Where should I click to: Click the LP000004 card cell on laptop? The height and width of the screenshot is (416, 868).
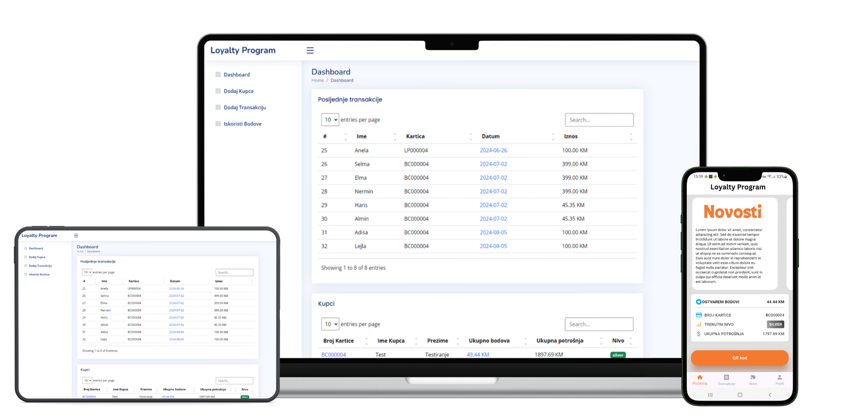pyautogui.click(x=416, y=151)
